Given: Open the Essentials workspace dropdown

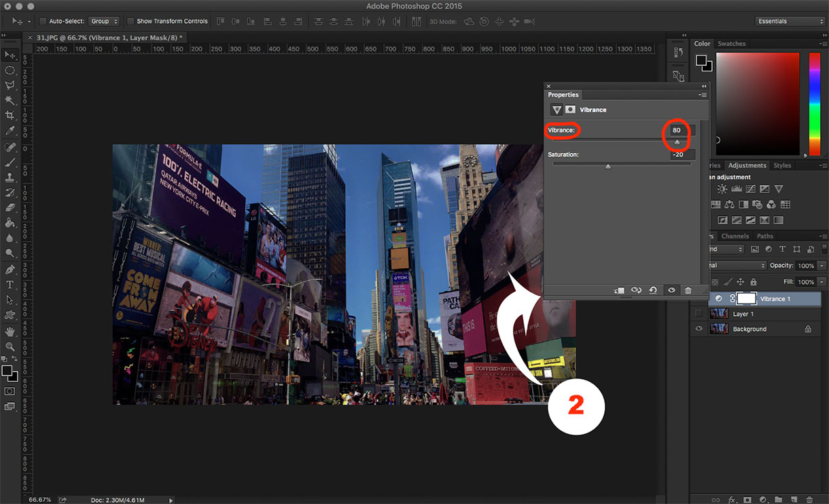Looking at the screenshot, I should click(790, 21).
